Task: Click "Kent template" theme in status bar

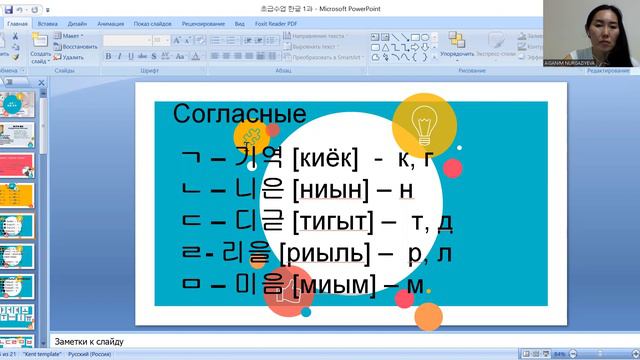Action: tap(42, 354)
